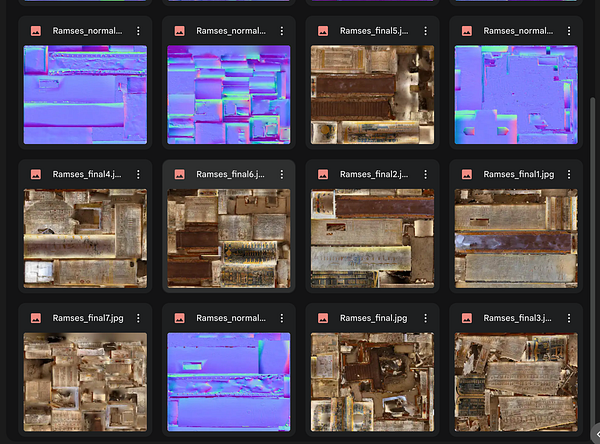Click the image file icon of Ramses_final4
Viewport: 600px width, 444px height.
(36, 175)
